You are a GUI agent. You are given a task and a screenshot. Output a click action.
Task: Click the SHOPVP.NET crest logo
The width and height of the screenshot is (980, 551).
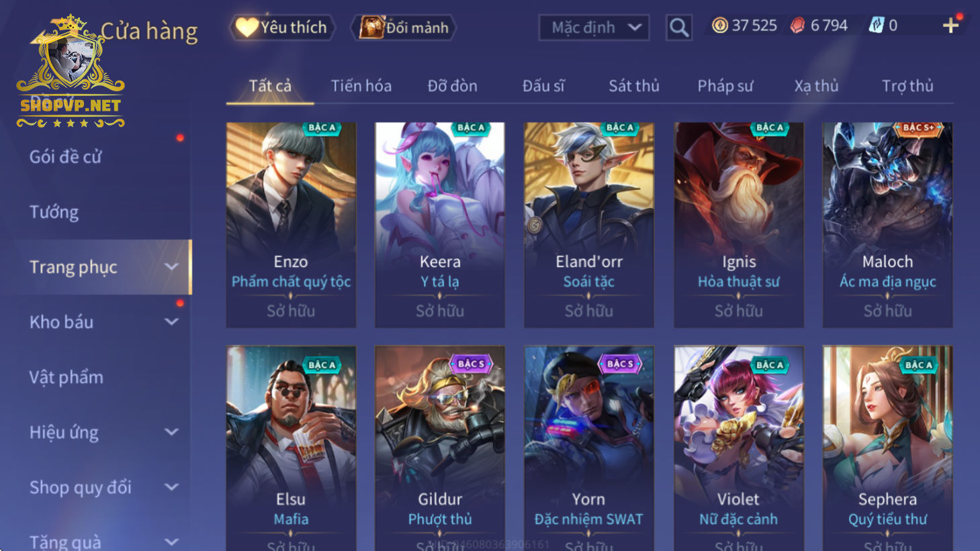point(71,72)
